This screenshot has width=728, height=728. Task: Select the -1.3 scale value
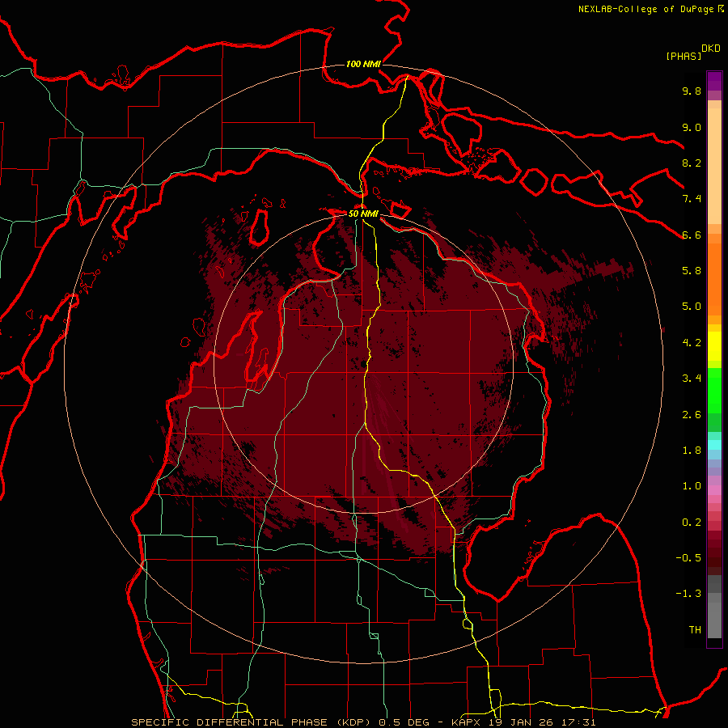pyautogui.click(x=688, y=594)
